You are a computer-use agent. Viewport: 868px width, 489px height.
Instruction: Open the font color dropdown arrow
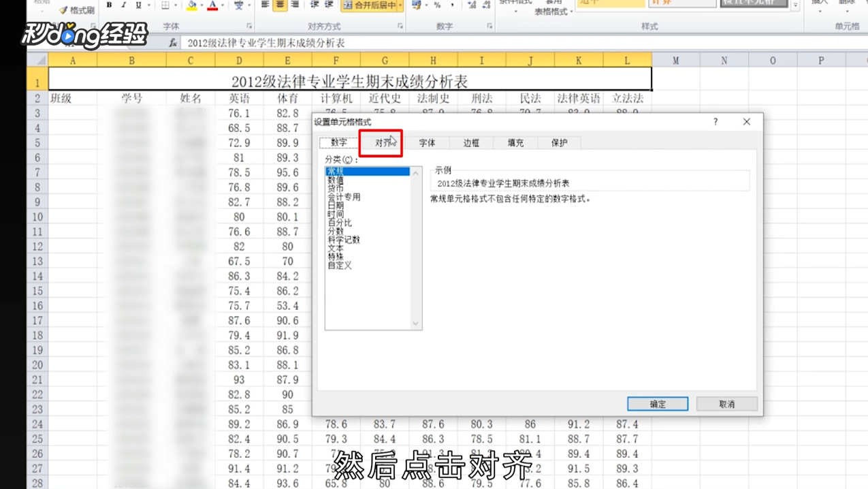222,5
